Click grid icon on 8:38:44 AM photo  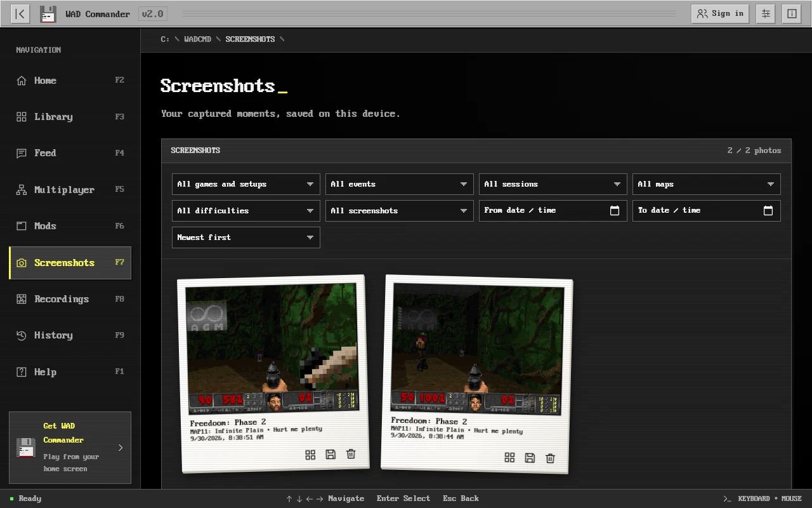point(509,457)
